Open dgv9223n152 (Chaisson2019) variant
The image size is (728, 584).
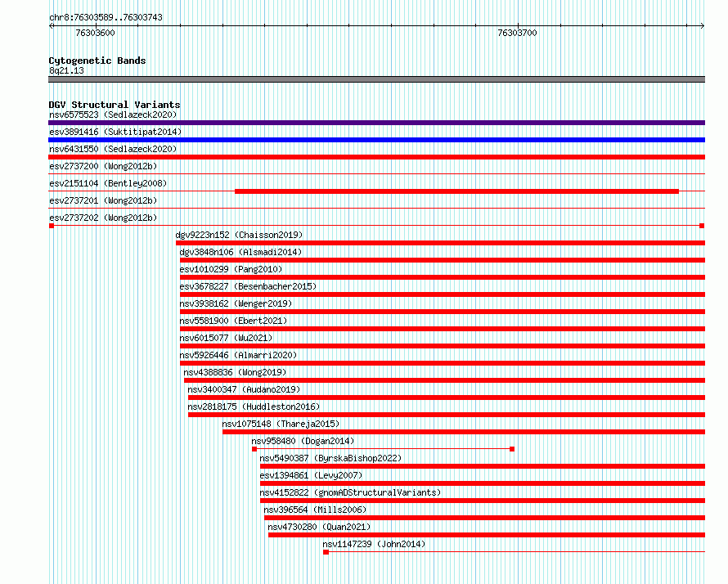coord(239,235)
